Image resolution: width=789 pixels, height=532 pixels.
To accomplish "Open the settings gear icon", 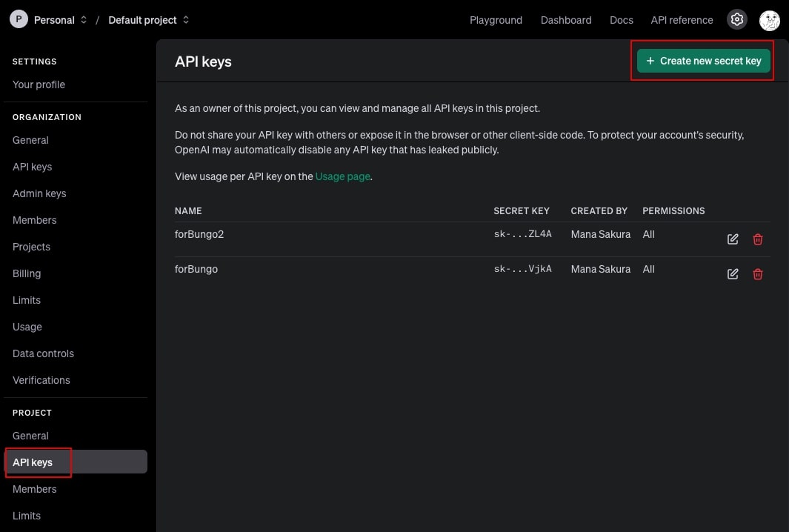I will [x=736, y=19].
